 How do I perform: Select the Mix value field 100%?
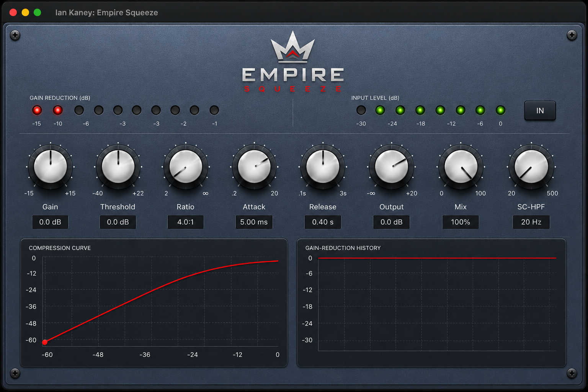461,222
